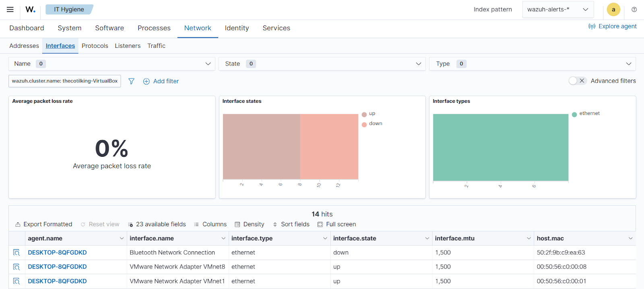Open the Density settings
644x289 pixels.
click(x=250, y=224)
